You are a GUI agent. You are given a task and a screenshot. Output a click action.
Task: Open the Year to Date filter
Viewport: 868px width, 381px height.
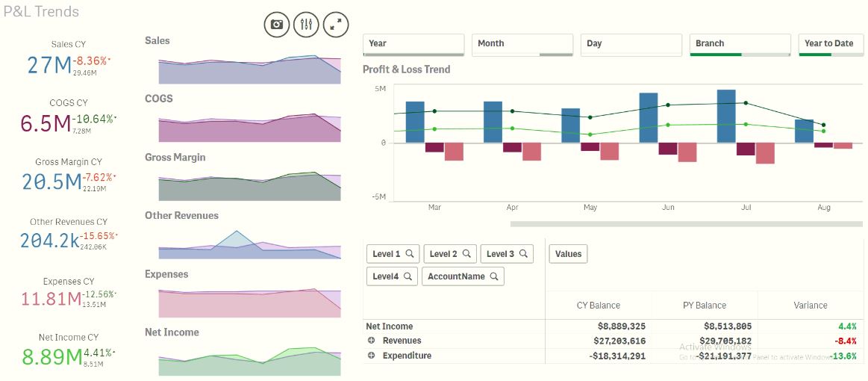click(x=831, y=45)
